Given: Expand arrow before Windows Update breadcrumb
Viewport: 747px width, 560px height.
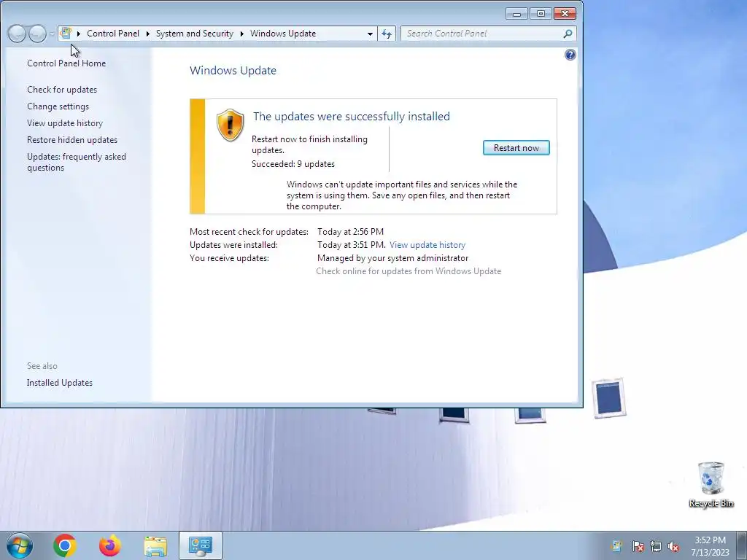Looking at the screenshot, I should (x=242, y=34).
